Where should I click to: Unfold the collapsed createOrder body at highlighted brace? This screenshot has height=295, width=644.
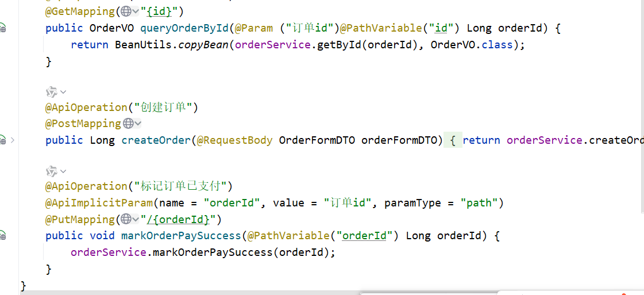tap(453, 140)
